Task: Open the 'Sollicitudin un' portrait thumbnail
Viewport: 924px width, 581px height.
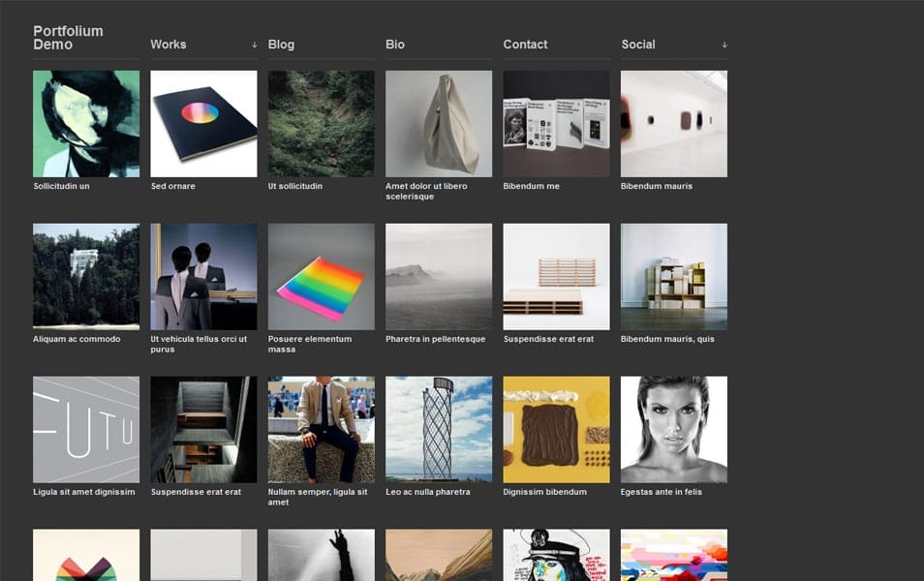Action: point(85,123)
